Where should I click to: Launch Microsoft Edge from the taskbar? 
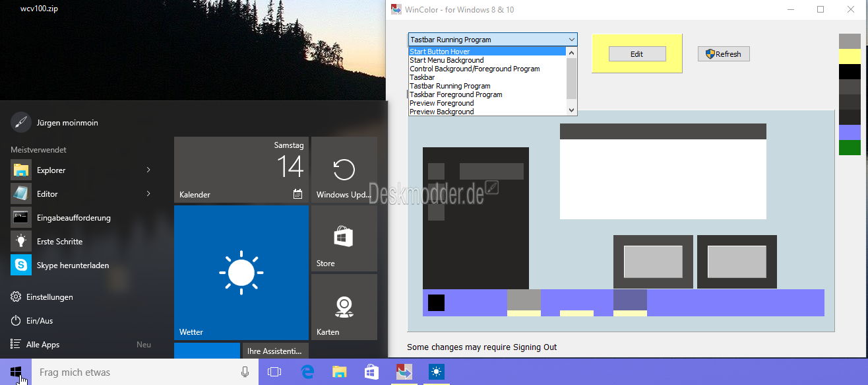click(x=307, y=372)
